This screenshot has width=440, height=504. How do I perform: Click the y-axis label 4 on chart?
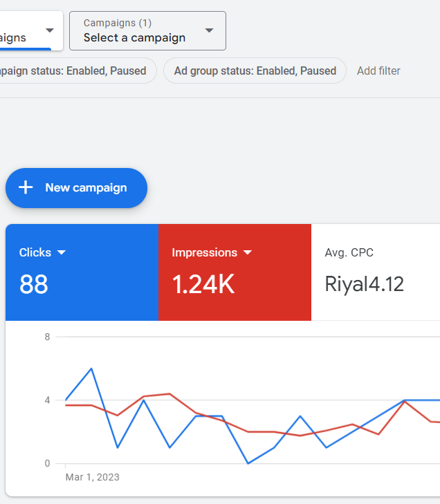(x=47, y=400)
